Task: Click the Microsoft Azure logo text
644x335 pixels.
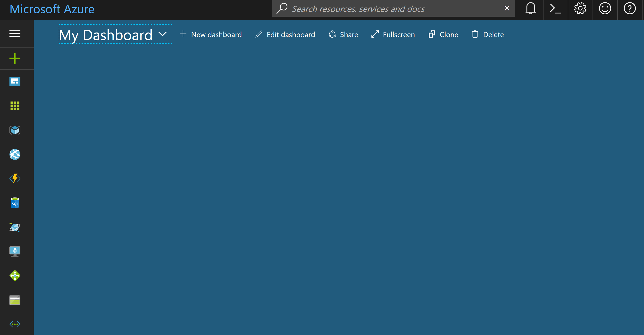Action: 52,9
